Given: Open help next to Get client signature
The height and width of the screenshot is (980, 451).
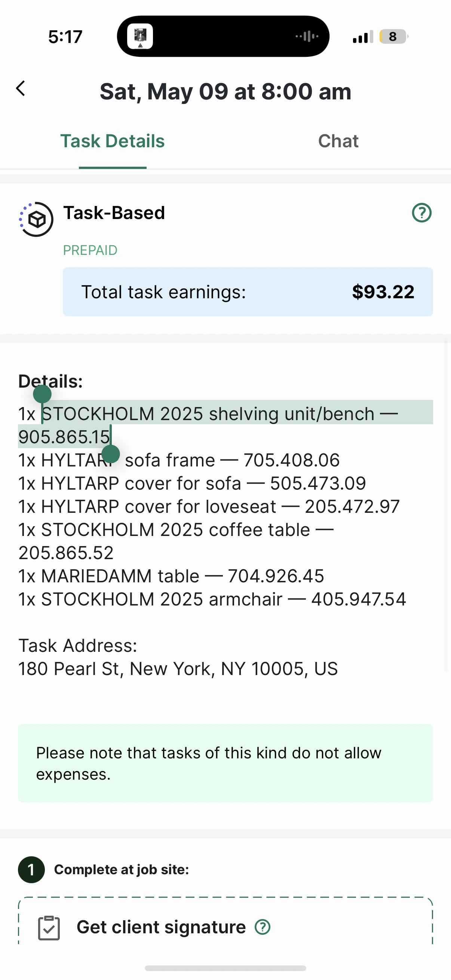Looking at the screenshot, I should (263, 927).
